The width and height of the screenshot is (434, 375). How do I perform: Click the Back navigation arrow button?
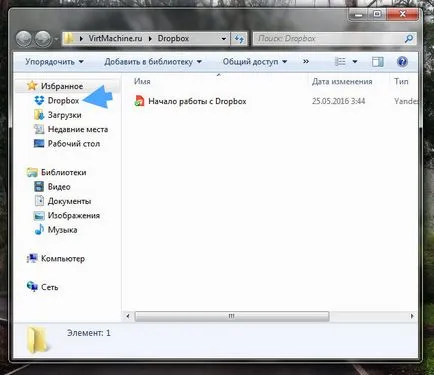coord(24,39)
